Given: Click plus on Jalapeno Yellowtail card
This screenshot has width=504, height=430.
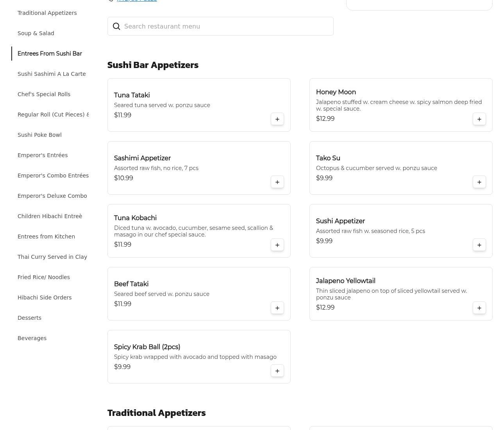Looking at the screenshot, I should [x=479, y=308].
